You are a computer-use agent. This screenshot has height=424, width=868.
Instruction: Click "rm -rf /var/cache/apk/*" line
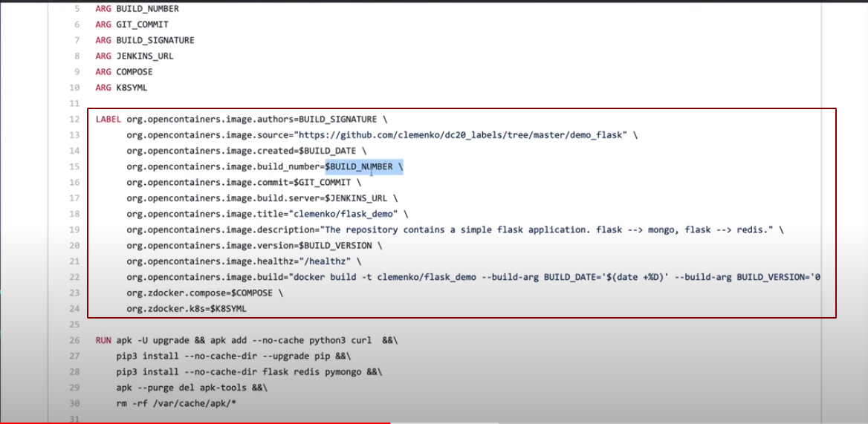tap(177, 403)
